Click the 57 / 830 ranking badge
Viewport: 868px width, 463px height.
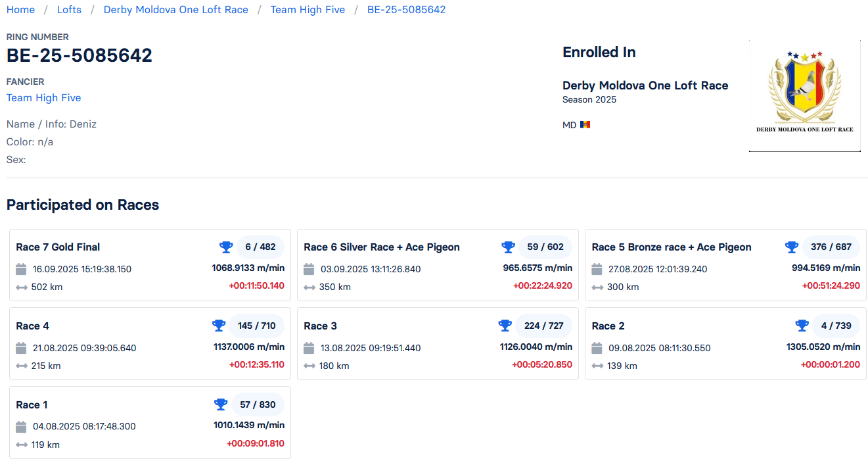258,404
